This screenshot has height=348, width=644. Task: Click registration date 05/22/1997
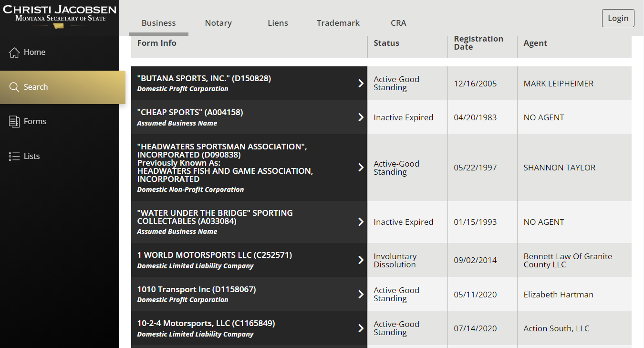[475, 168]
